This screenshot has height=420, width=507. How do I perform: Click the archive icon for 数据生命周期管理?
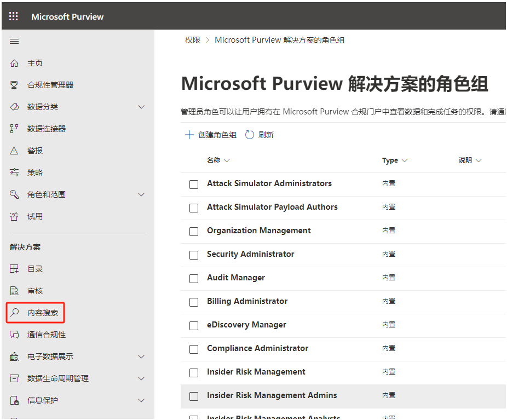[14, 378]
